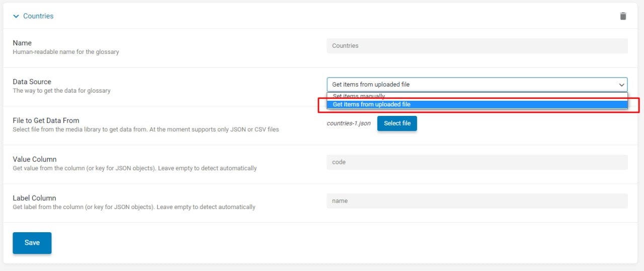
Task: Click 'Human-readable name for the glossary' description
Action: pos(66,52)
